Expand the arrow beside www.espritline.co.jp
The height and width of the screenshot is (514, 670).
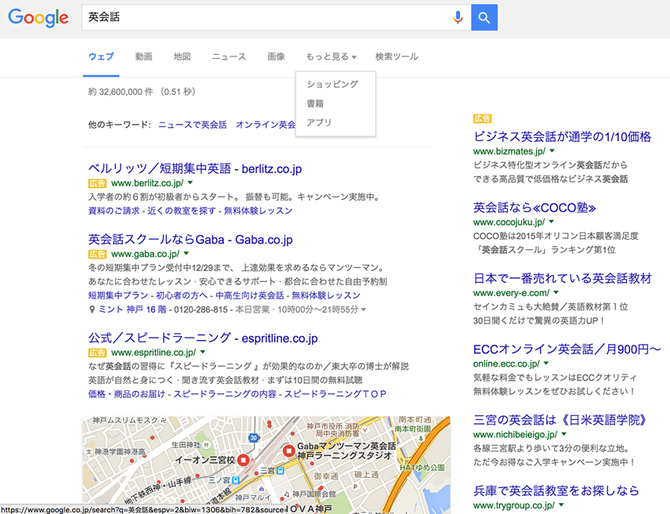coord(201,353)
